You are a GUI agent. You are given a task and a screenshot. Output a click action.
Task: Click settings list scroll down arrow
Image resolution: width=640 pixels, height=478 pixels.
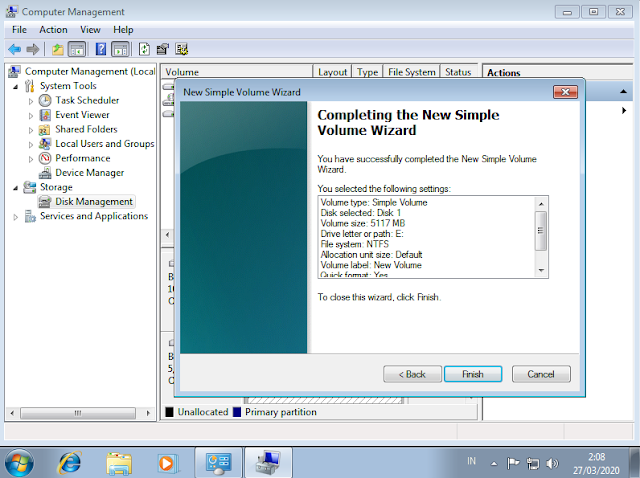coord(541,270)
